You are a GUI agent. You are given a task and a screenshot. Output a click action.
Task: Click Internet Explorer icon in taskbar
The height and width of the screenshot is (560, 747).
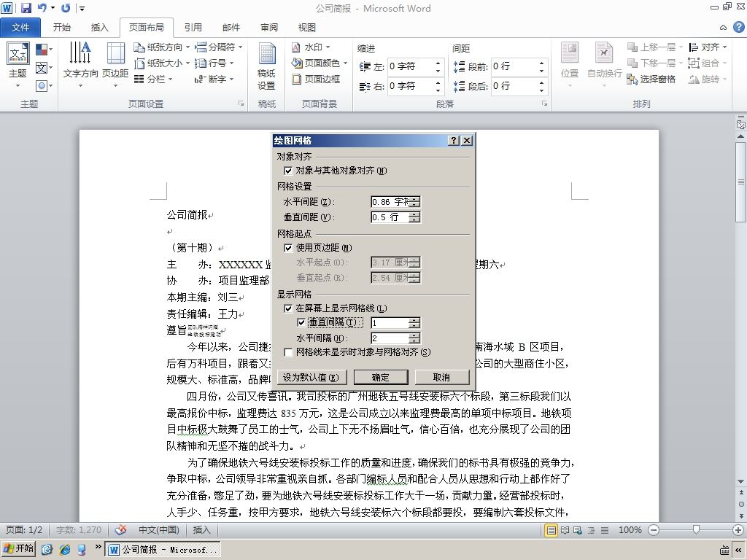(x=65, y=550)
